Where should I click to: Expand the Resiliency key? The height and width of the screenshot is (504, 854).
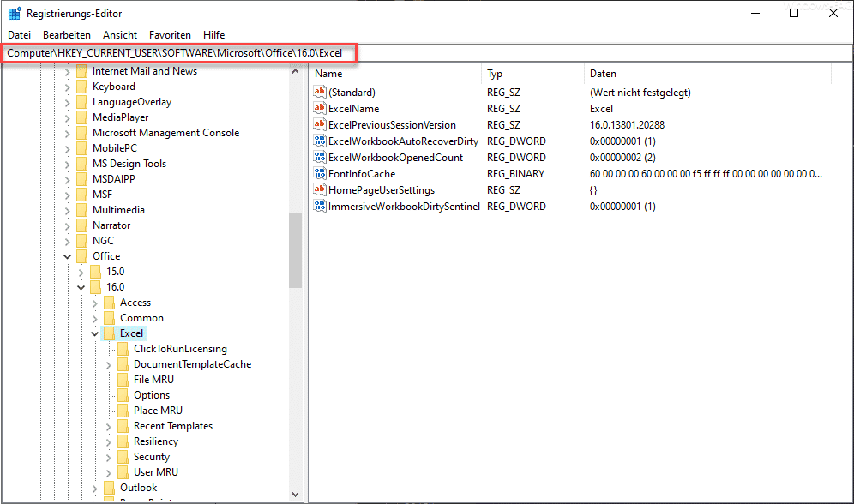click(108, 442)
